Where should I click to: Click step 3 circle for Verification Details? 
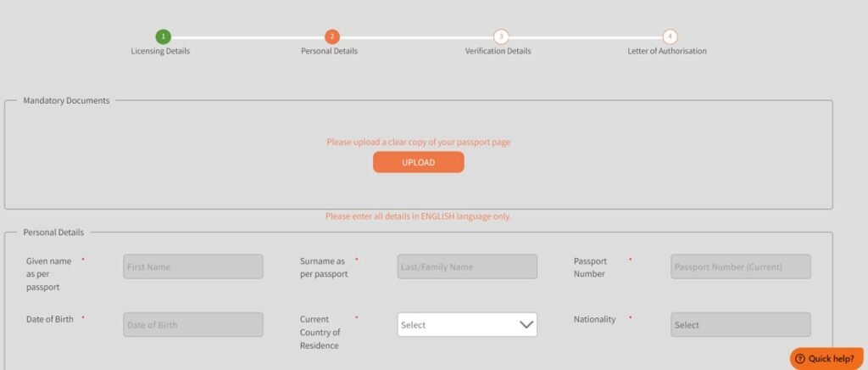click(501, 36)
